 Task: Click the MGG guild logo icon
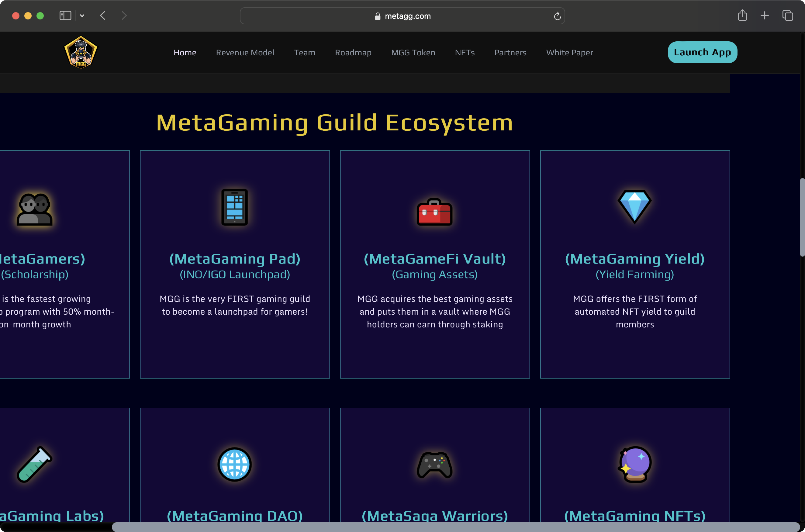(80, 52)
